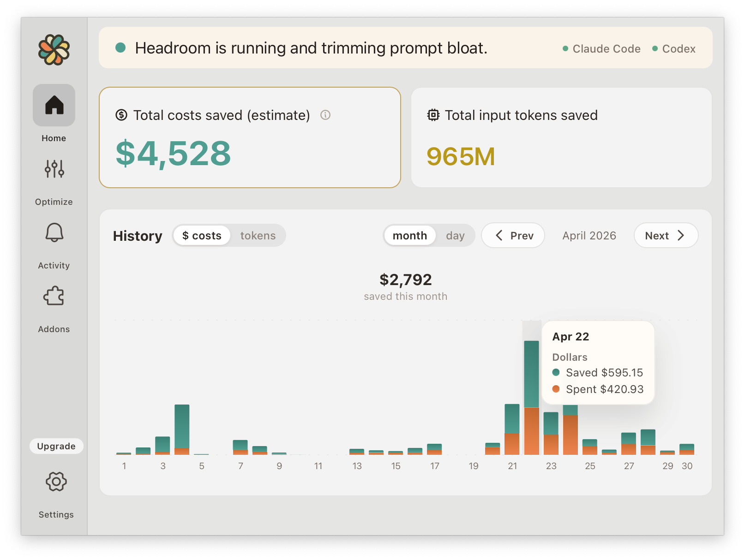Go to next month with Next
745x560 pixels.
coord(666,236)
